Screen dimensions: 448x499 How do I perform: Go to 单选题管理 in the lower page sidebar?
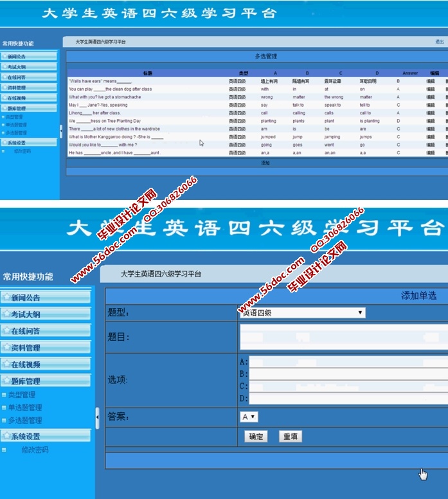[25, 408]
